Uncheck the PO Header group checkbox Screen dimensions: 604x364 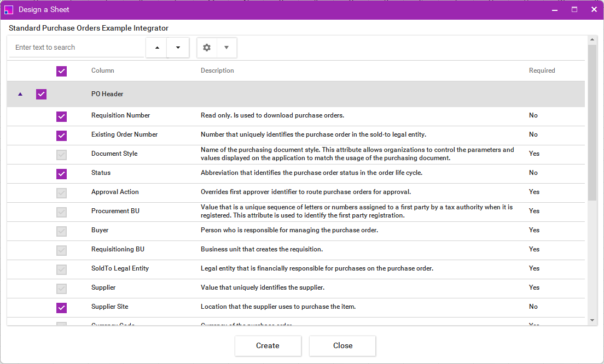point(41,94)
